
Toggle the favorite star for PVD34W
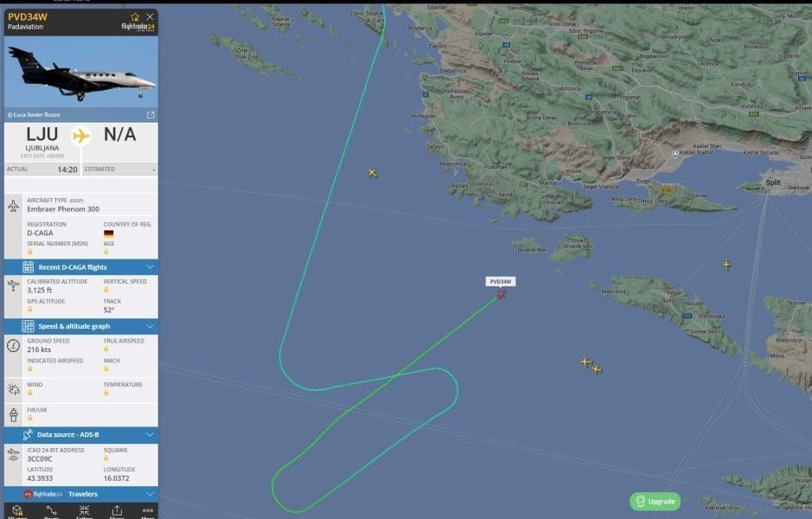(x=135, y=17)
